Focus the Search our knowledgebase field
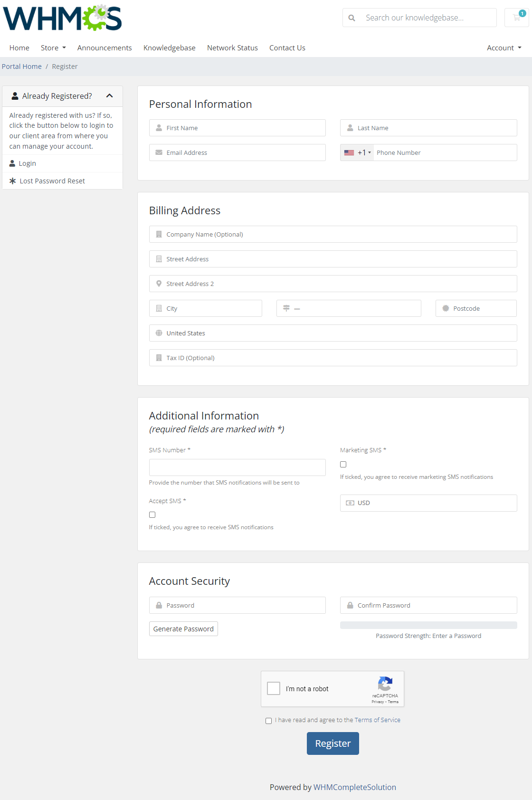The width and height of the screenshot is (532, 800). click(x=427, y=18)
